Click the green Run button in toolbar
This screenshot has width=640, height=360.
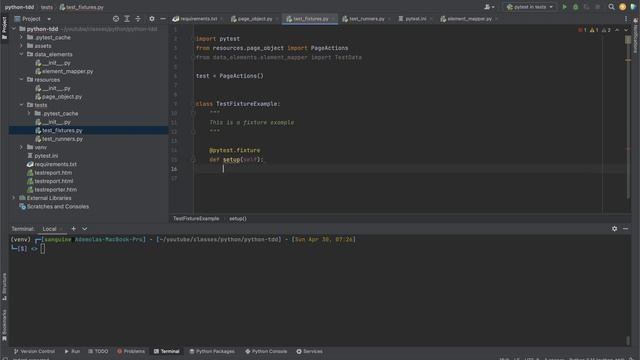[x=564, y=7]
